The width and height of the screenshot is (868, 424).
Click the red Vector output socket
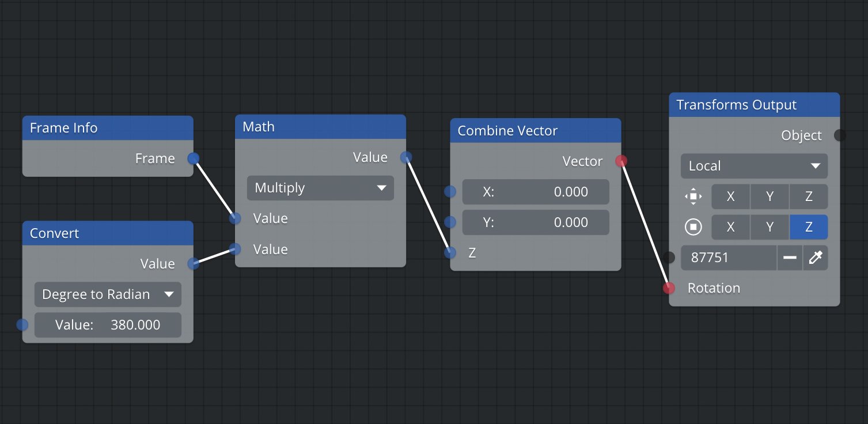(x=621, y=161)
